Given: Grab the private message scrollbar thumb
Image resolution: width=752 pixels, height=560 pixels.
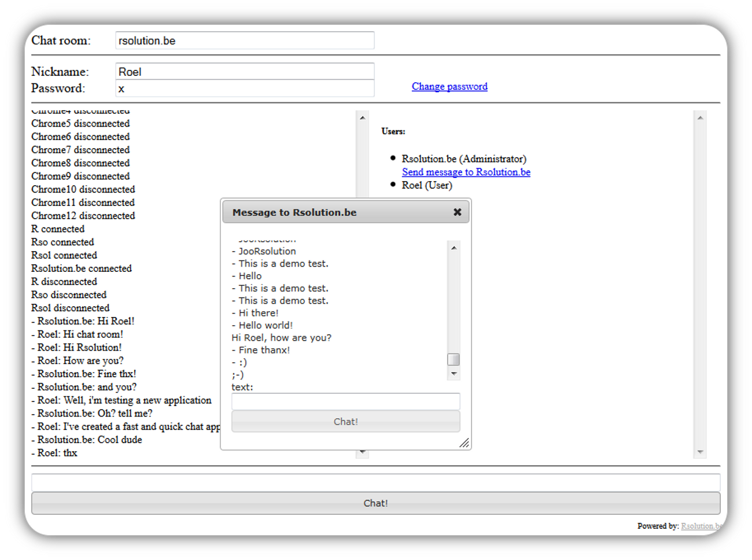Looking at the screenshot, I should [454, 359].
